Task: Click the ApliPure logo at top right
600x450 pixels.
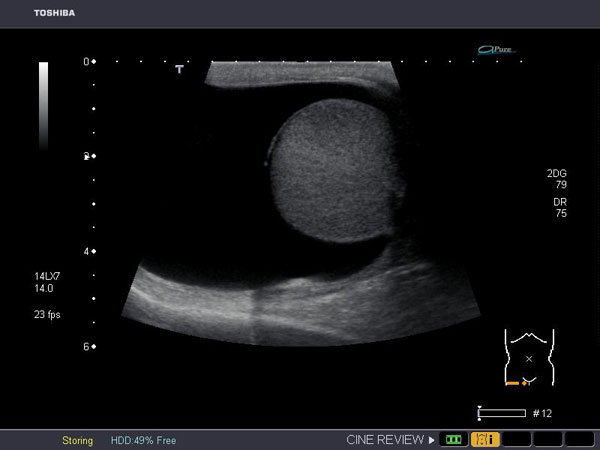Action: (x=496, y=48)
